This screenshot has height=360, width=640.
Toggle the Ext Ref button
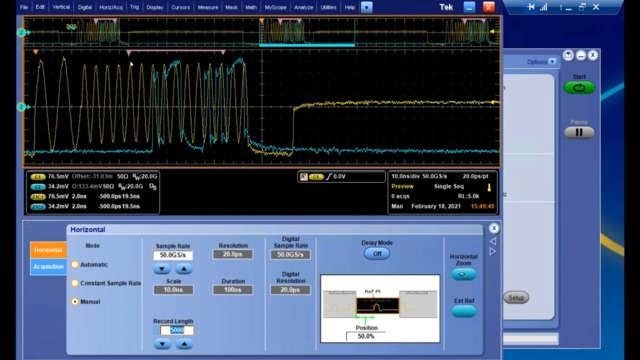[464, 311]
